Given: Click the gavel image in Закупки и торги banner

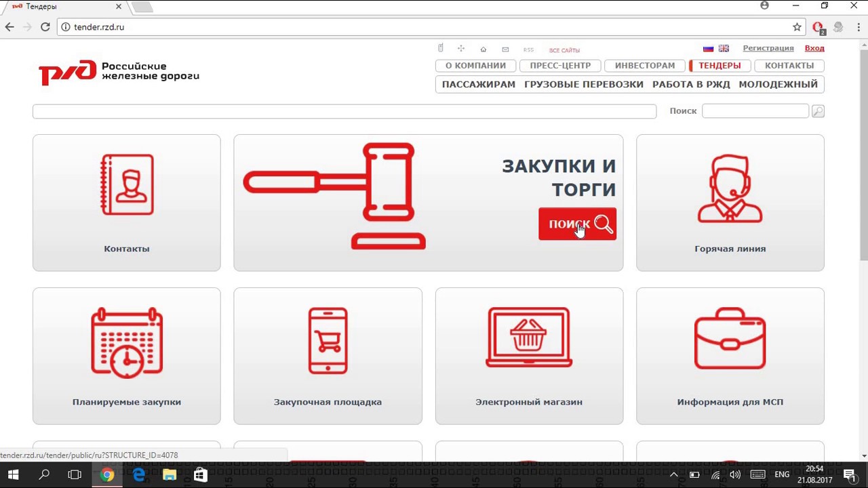Looking at the screenshot, I should point(334,196).
